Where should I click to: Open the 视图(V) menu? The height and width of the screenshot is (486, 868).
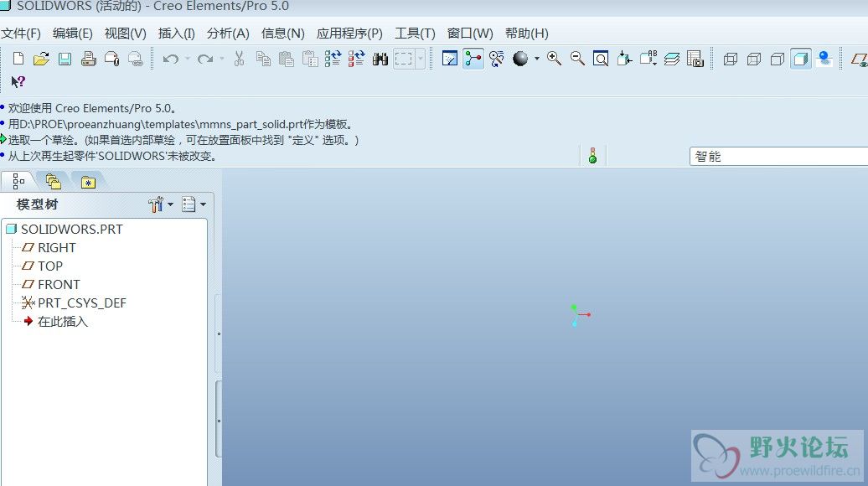tap(125, 34)
